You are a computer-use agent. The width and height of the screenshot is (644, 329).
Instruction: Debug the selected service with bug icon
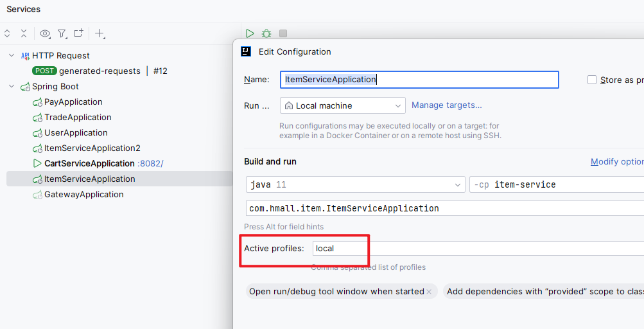[x=266, y=33]
